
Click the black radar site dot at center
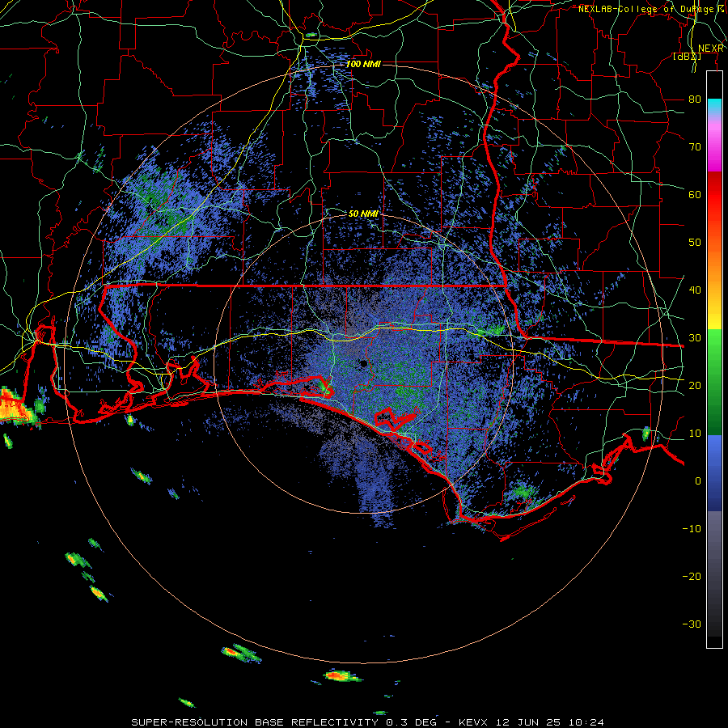coord(363,363)
